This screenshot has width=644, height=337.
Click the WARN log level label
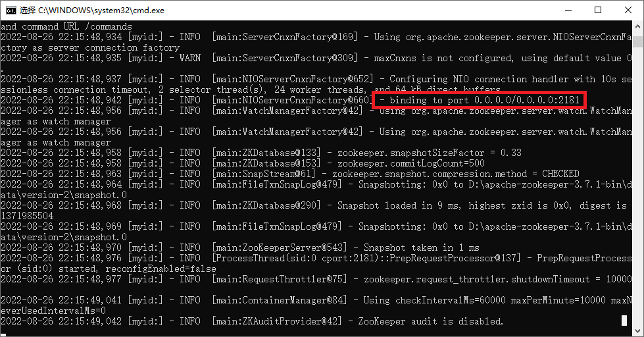coord(189,58)
